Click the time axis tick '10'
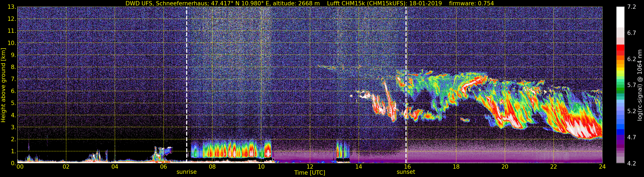644x177 pixels. tap(261, 167)
